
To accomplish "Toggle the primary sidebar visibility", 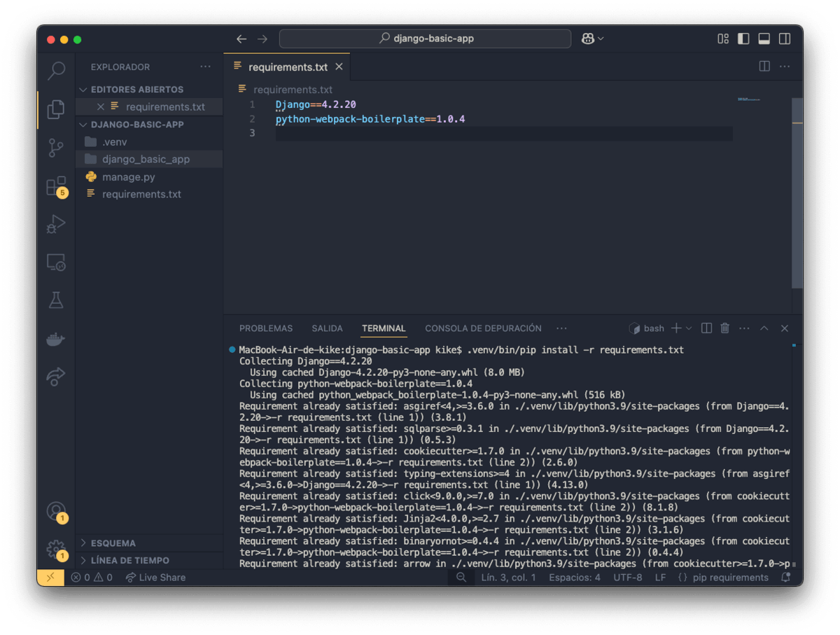I will 743,39.
